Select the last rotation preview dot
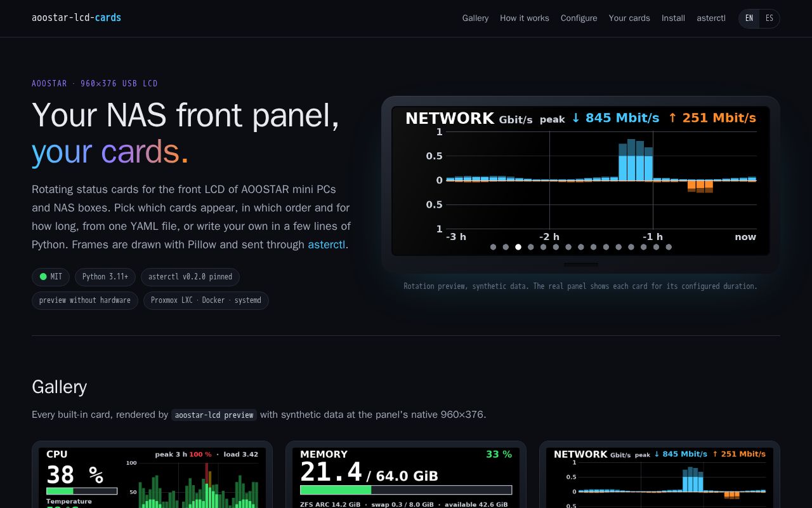 [x=669, y=247]
